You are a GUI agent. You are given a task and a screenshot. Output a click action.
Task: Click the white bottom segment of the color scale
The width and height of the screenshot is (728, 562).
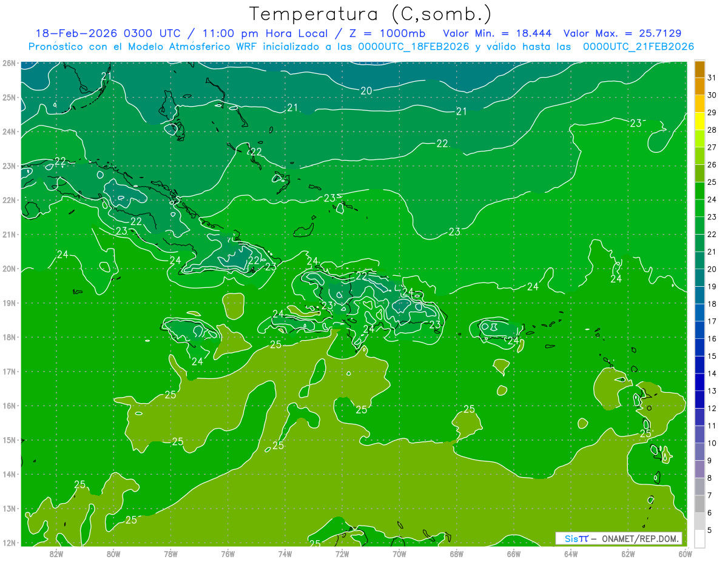(x=699, y=538)
